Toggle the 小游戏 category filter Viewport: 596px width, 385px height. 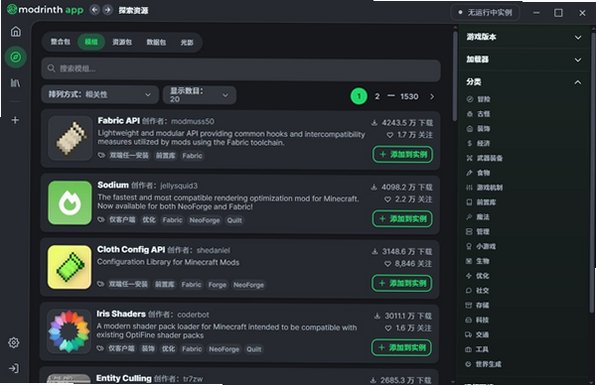click(x=481, y=247)
